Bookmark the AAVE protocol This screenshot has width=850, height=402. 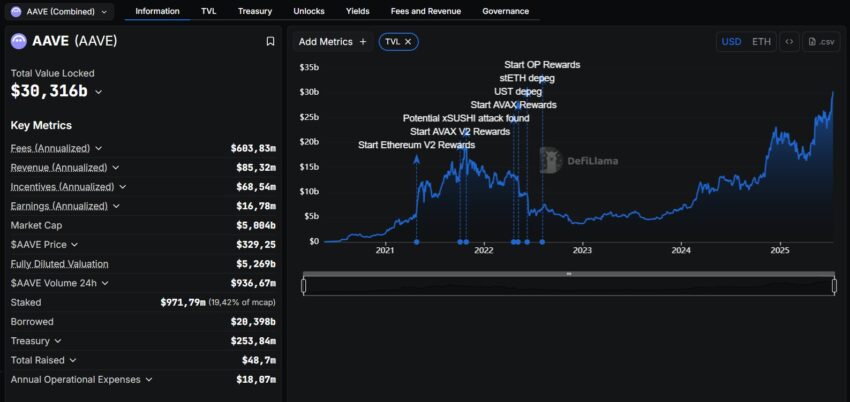pyautogui.click(x=270, y=41)
